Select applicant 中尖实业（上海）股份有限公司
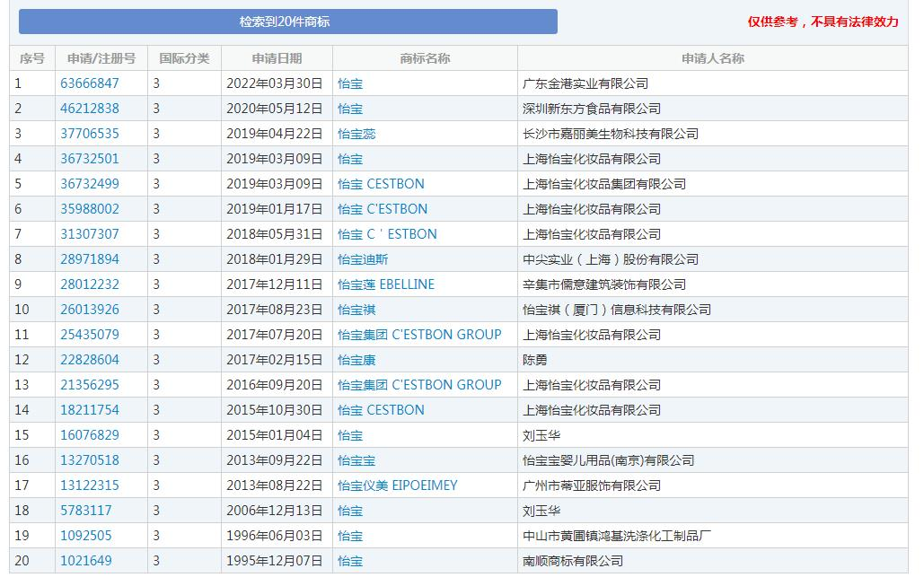The width and height of the screenshot is (924, 586). pyautogui.click(x=611, y=259)
